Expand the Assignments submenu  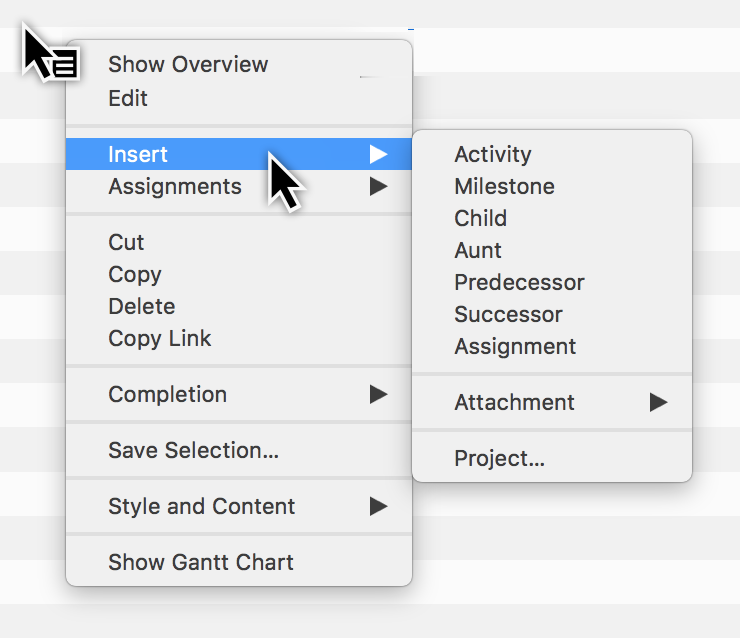(x=175, y=187)
